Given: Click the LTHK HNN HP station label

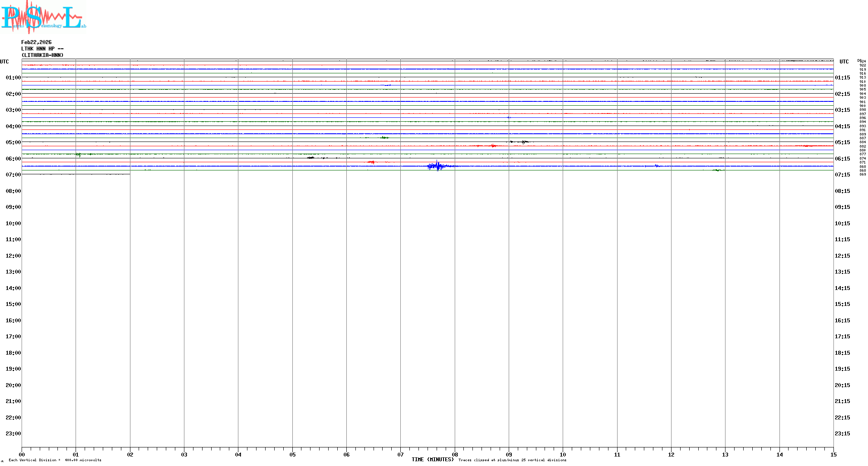Looking at the screenshot, I should point(42,49).
